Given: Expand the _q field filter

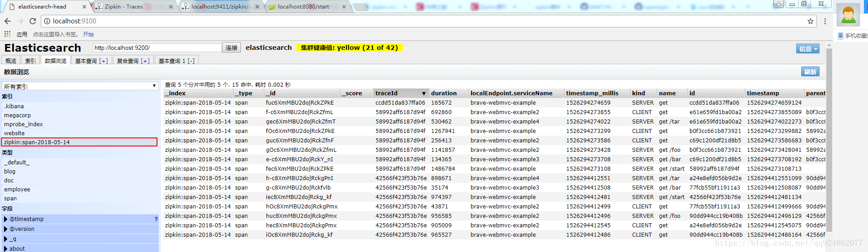Looking at the screenshot, I should tap(5, 239).
